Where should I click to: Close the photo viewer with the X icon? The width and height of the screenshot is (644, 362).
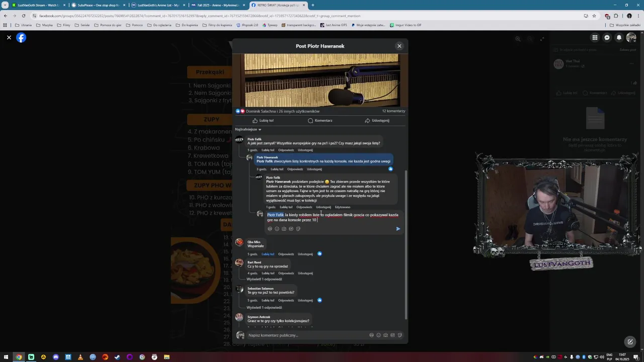[9, 38]
